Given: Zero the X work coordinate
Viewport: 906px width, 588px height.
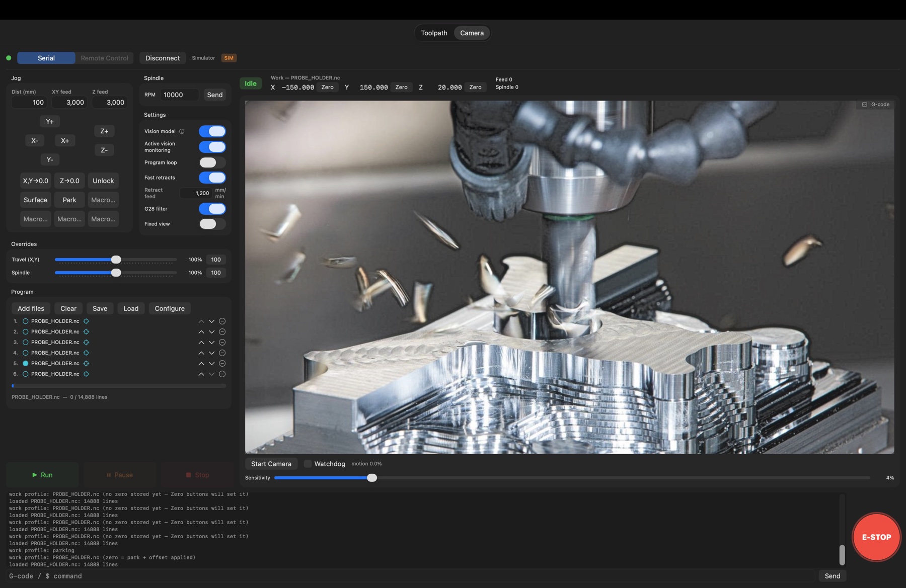Looking at the screenshot, I should click(x=328, y=88).
